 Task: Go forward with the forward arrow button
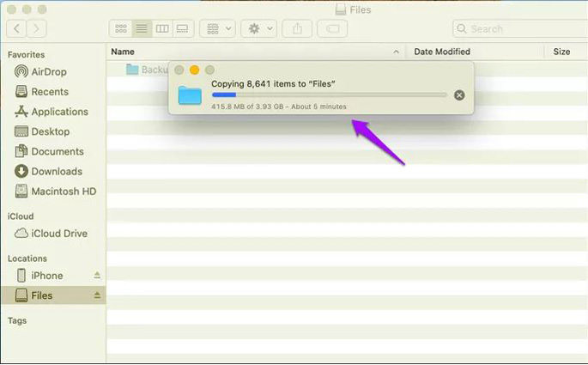(x=37, y=28)
